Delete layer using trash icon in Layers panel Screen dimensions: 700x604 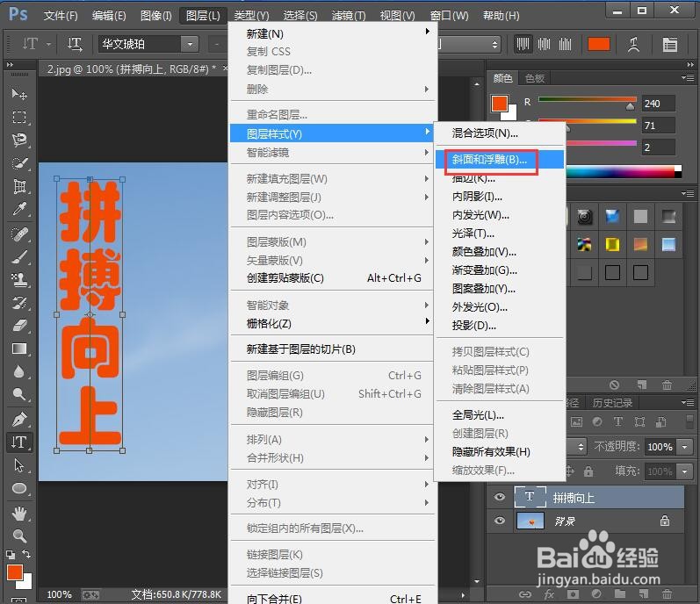pyautogui.click(x=667, y=594)
